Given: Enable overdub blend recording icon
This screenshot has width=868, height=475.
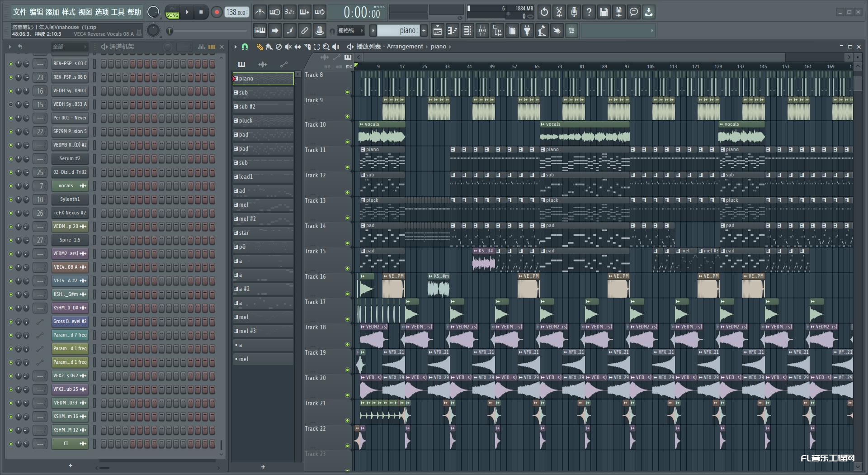Looking at the screenshot, I should point(305,12).
